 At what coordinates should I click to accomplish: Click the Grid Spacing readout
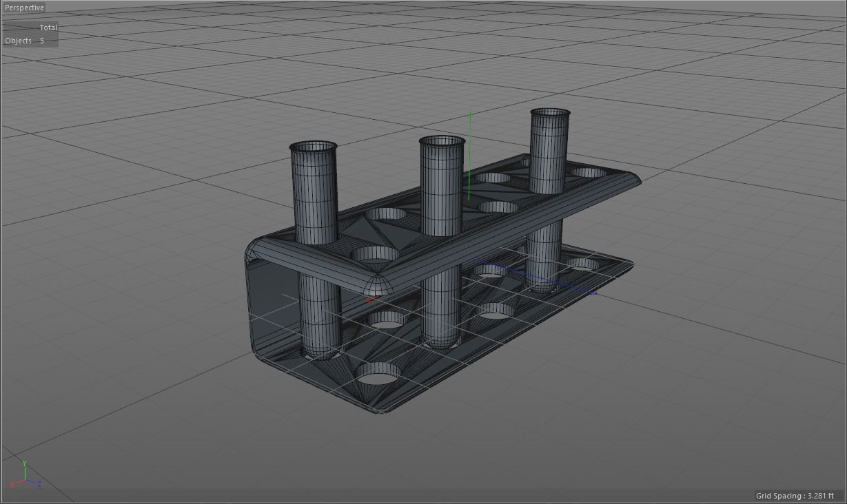pyautogui.click(x=795, y=496)
